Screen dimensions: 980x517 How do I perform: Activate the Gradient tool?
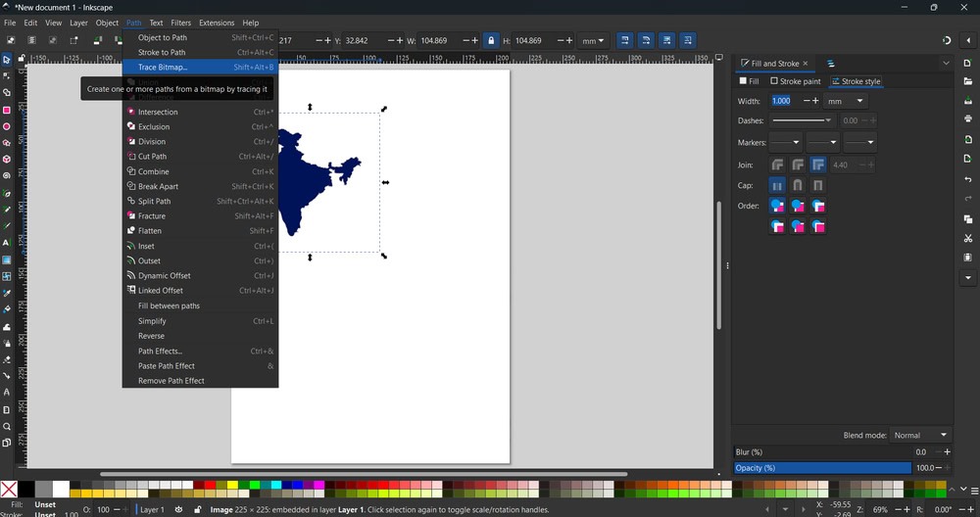(x=6, y=259)
